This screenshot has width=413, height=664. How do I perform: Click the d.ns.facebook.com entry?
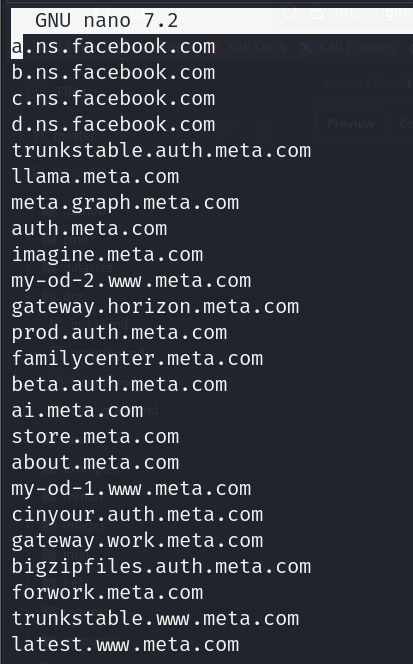click(x=113, y=124)
